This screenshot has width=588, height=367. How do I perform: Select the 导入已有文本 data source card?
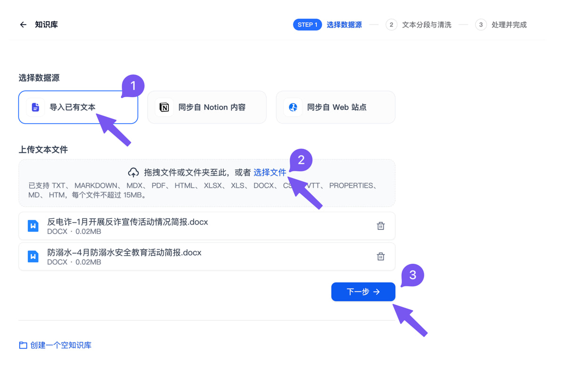[78, 107]
